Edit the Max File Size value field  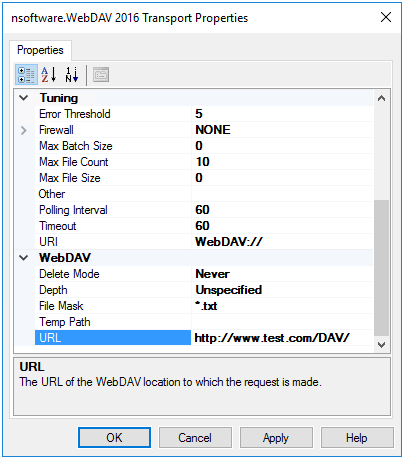282,178
